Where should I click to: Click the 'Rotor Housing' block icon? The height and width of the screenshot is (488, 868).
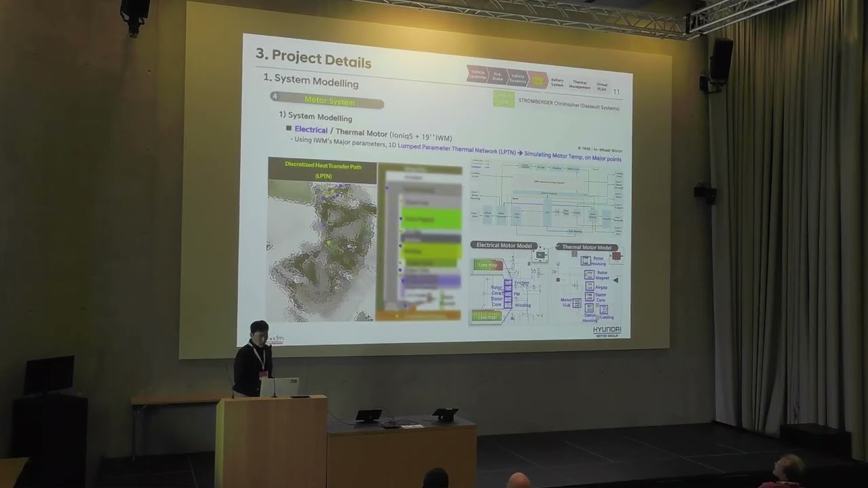pos(586,261)
